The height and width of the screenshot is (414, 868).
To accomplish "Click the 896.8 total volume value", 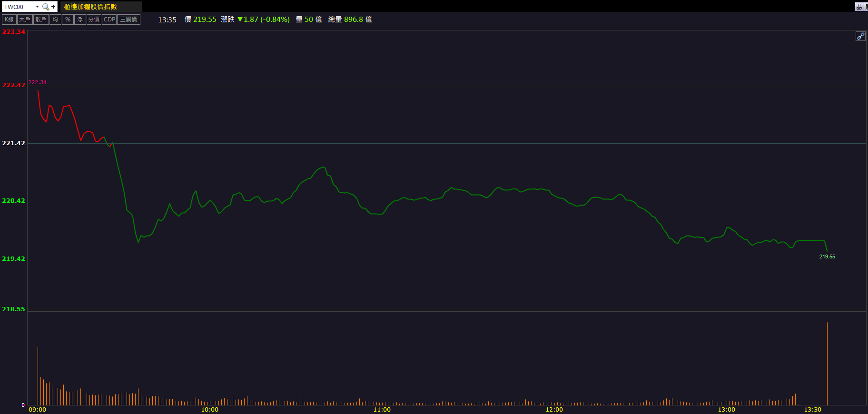I will pyautogui.click(x=354, y=20).
